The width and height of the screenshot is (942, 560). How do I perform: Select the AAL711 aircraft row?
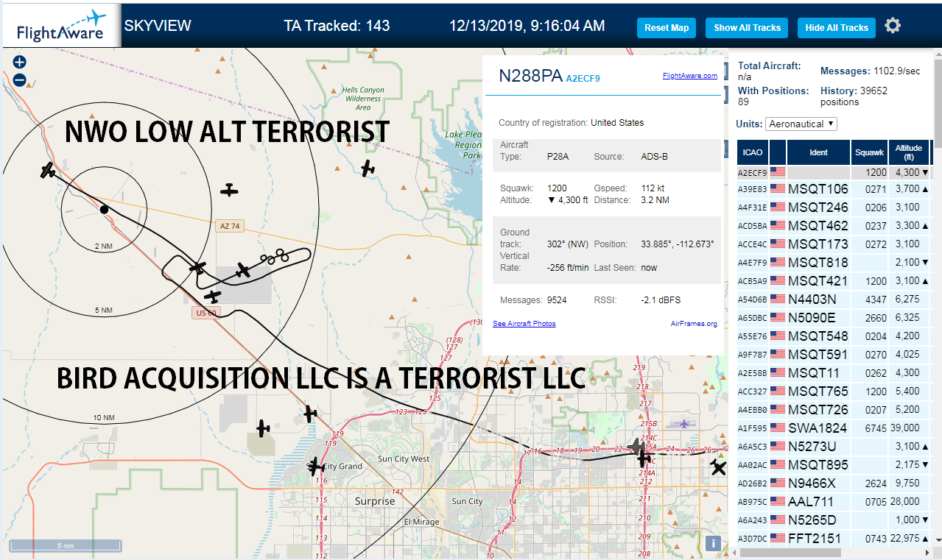click(x=834, y=502)
